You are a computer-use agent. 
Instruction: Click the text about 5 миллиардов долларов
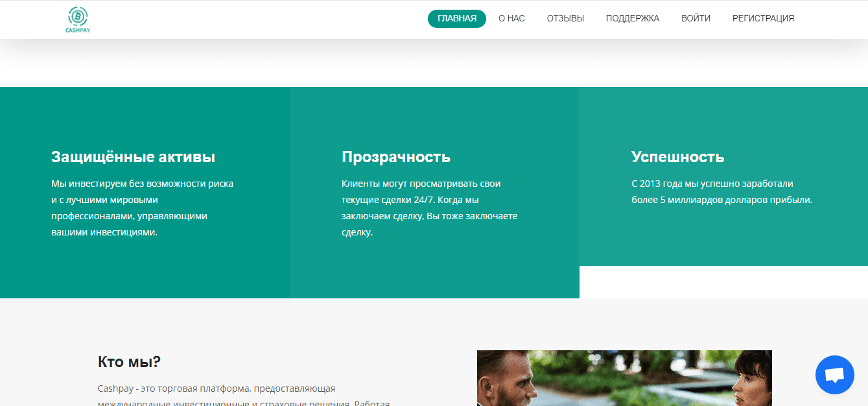pos(721,192)
